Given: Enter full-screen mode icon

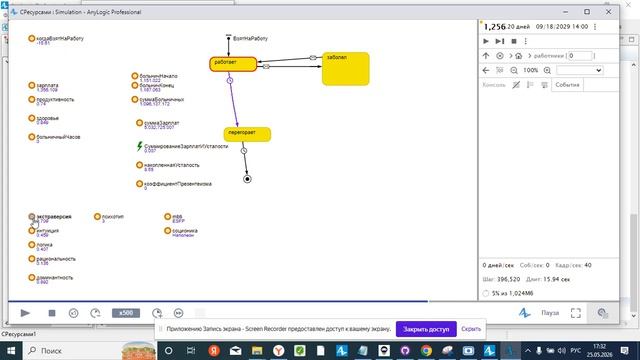Looking at the screenshot, I should pyautogui.click(x=576, y=313).
